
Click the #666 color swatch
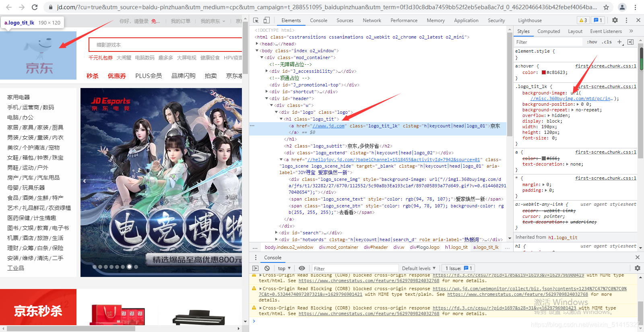tap(543, 158)
